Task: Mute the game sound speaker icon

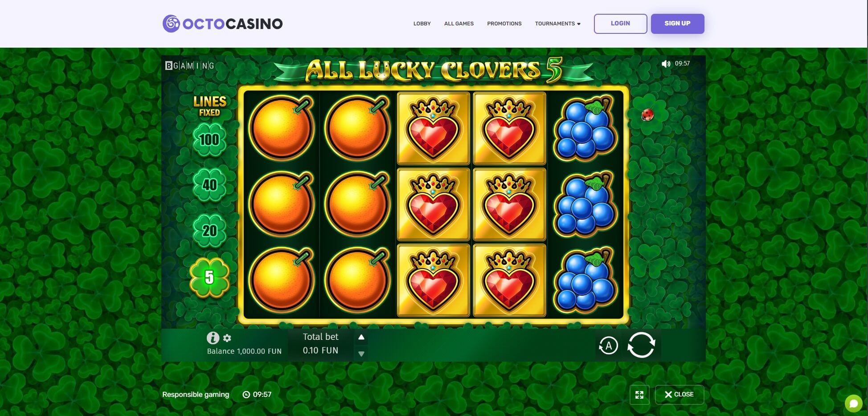Action: (x=666, y=64)
